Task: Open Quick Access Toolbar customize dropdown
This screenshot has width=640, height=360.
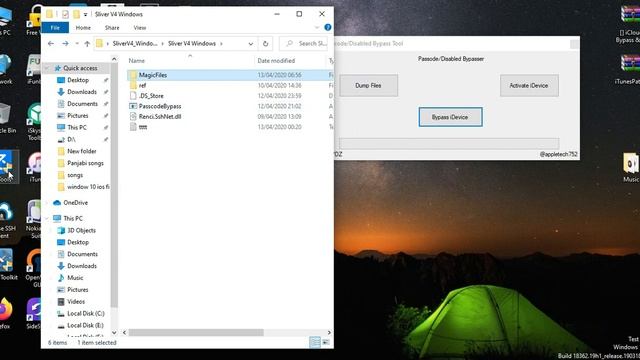Action: pos(85,14)
